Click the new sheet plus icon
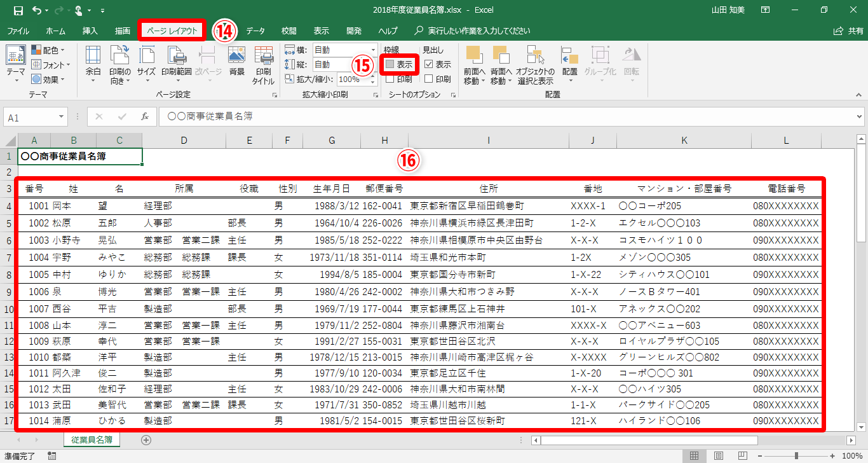This screenshot has width=868, height=463. click(x=146, y=439)
